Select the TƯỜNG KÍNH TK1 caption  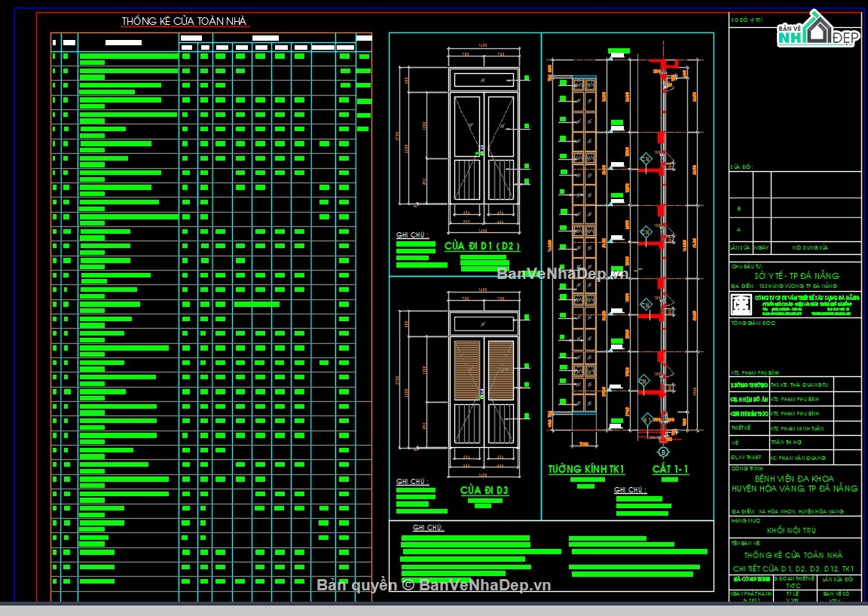pyautogui.click(x=586, y=470)
